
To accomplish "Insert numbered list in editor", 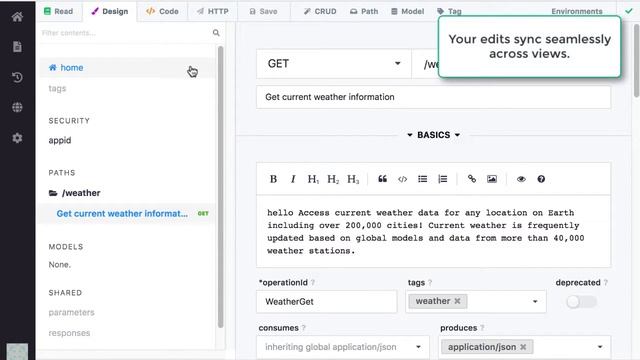I will pyautogui.click(x=442, y=179).
